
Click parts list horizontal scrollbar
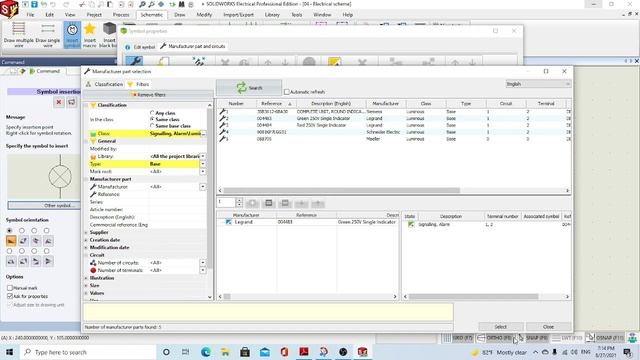tap(342, 190)
